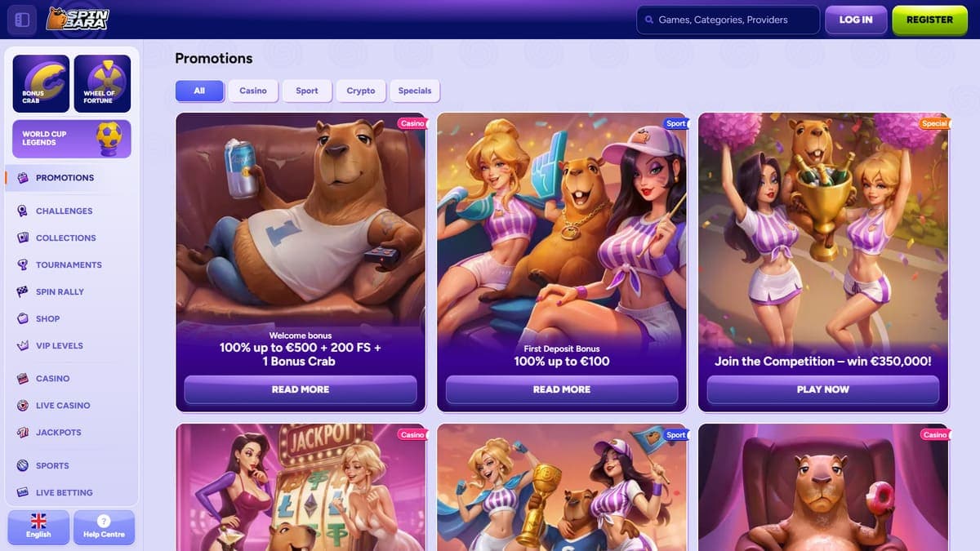Image resolution: width=980 pixels, height=551 pixels.
Task: Click the Sports ball icon
Action: pyautogui.click(x=23, y=465)
